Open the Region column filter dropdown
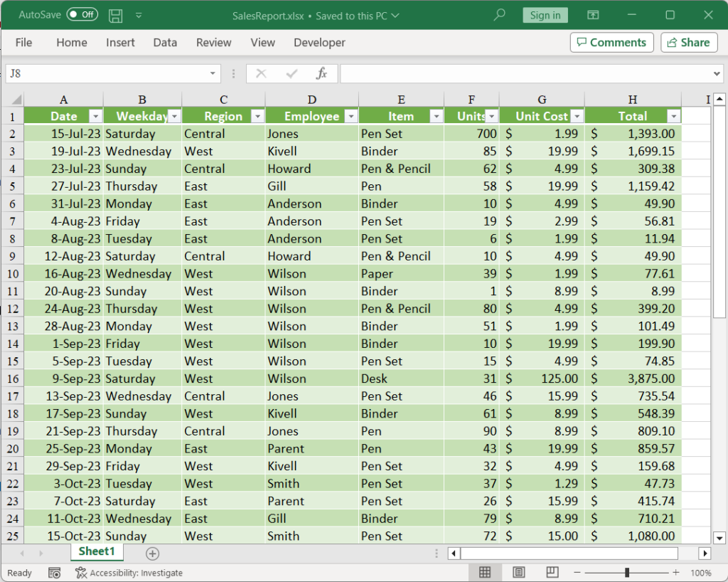Screen dimensions: 728x582 (257, 115)
